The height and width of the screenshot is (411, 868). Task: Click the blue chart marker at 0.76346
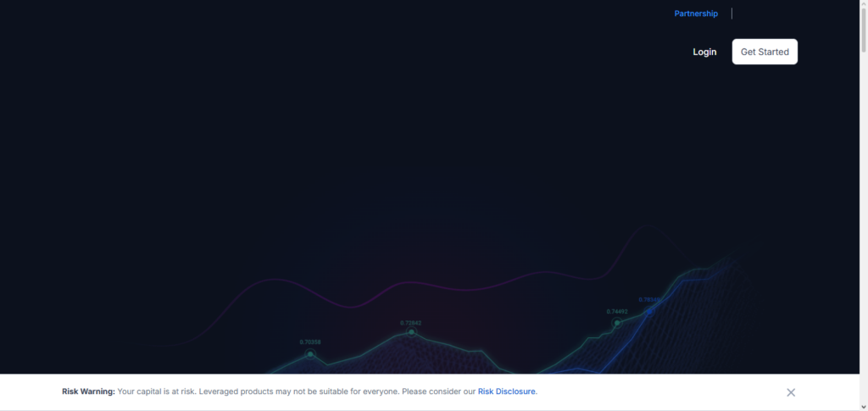pos(650,310)
